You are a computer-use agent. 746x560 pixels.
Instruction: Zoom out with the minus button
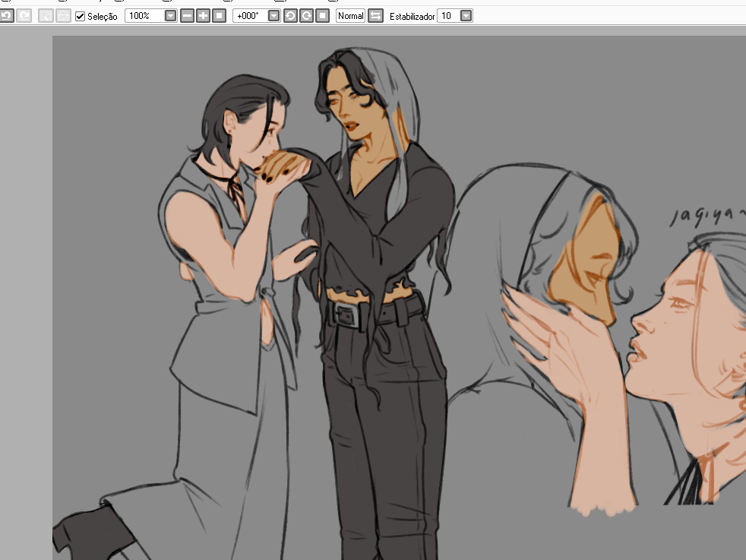point(187,16)
